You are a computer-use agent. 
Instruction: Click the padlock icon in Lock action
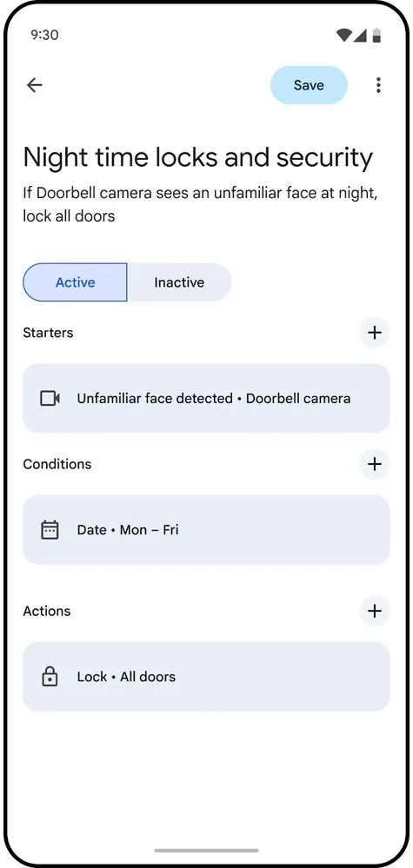(50, 677)
